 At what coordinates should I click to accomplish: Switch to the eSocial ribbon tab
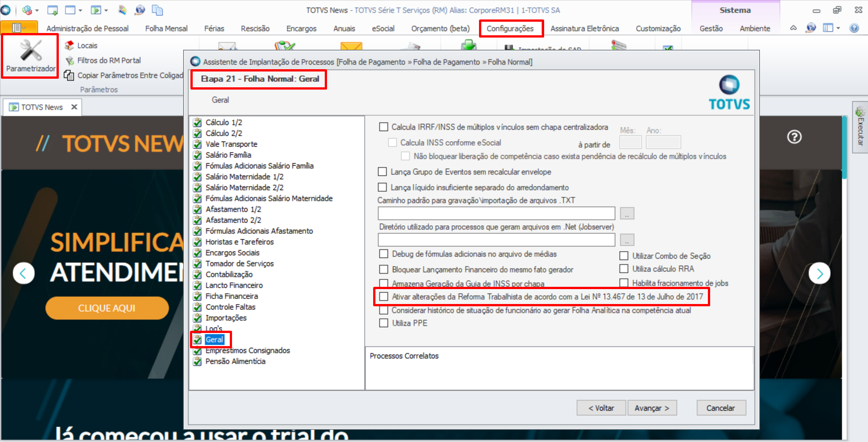coord(383,29)
